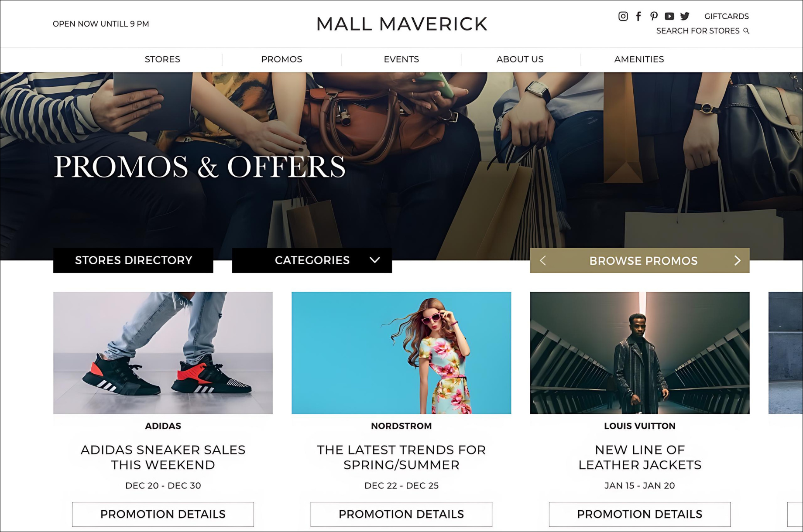Click the Categories chevron arrow
The width and height of the screenshot is (803, 532).
[x=375, y=260]
